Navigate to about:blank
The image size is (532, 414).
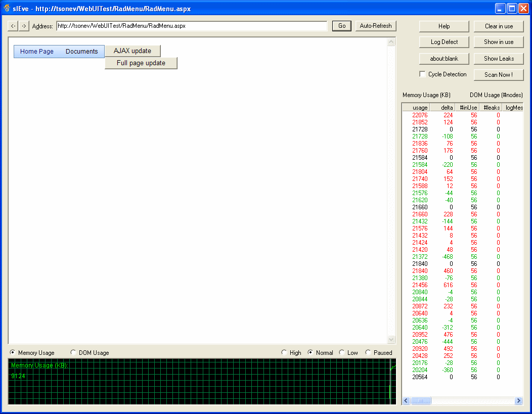tap(444, 59)
